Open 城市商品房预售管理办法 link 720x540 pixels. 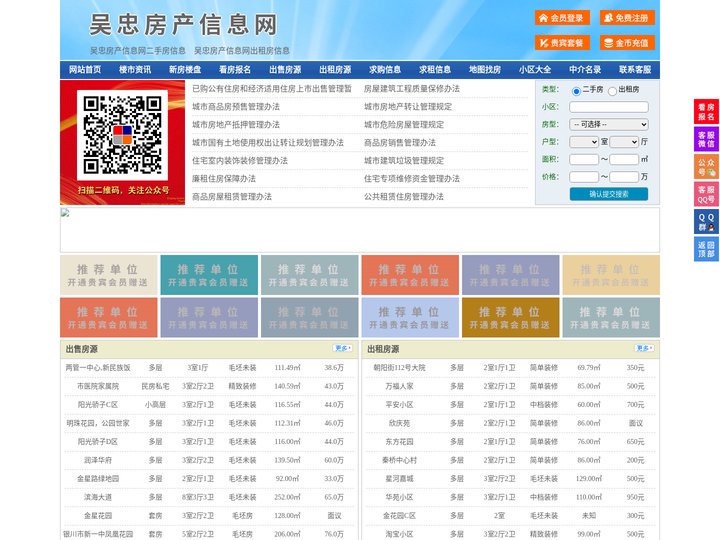pyautogui.click(x=236, y=107)
